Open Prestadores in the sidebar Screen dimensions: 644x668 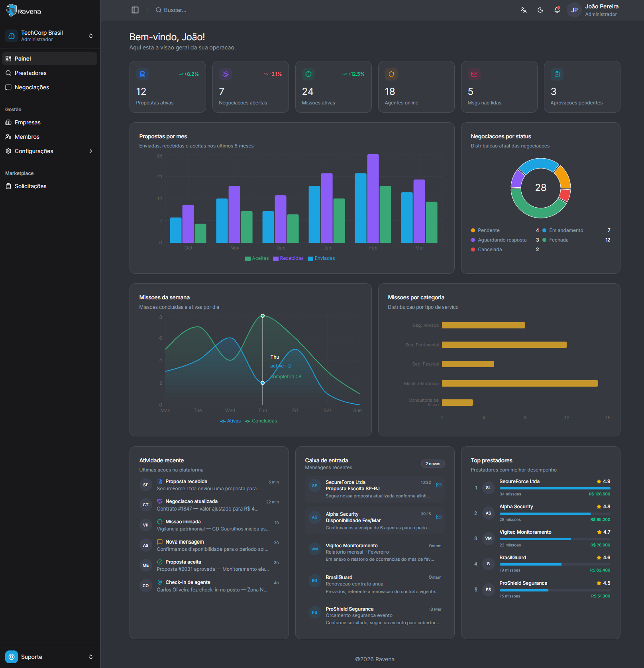[50, 73]
